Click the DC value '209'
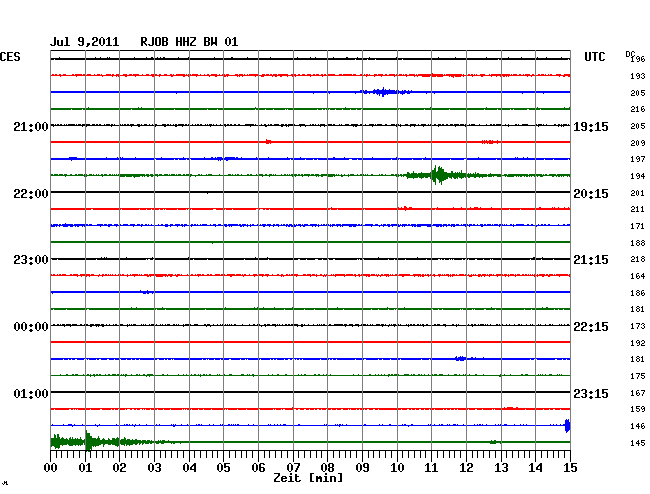650x494 pixels. pyautogui.click(x=638, y=143)
